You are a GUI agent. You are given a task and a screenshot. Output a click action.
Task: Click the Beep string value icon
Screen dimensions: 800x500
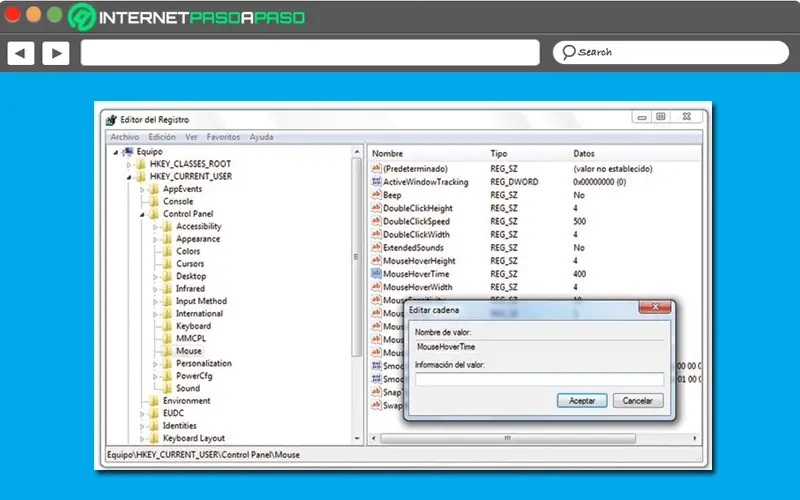[x=377, y=195]
